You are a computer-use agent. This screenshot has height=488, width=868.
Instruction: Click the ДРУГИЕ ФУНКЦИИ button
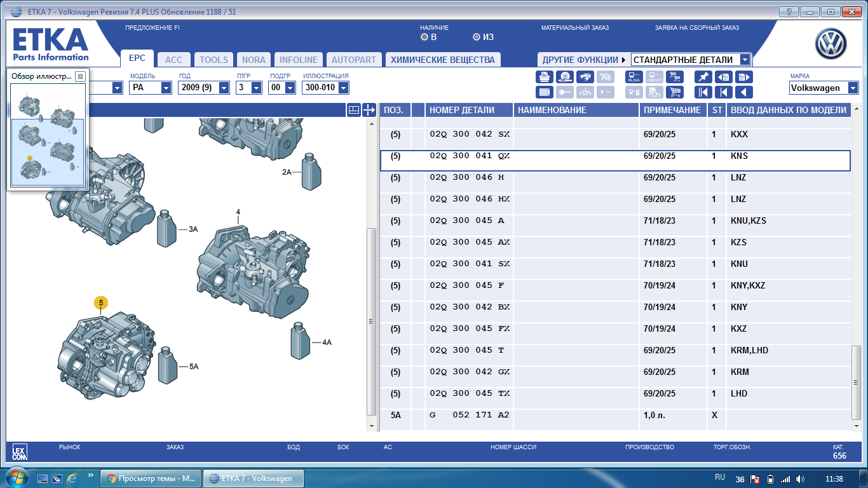tap(583, 60)
